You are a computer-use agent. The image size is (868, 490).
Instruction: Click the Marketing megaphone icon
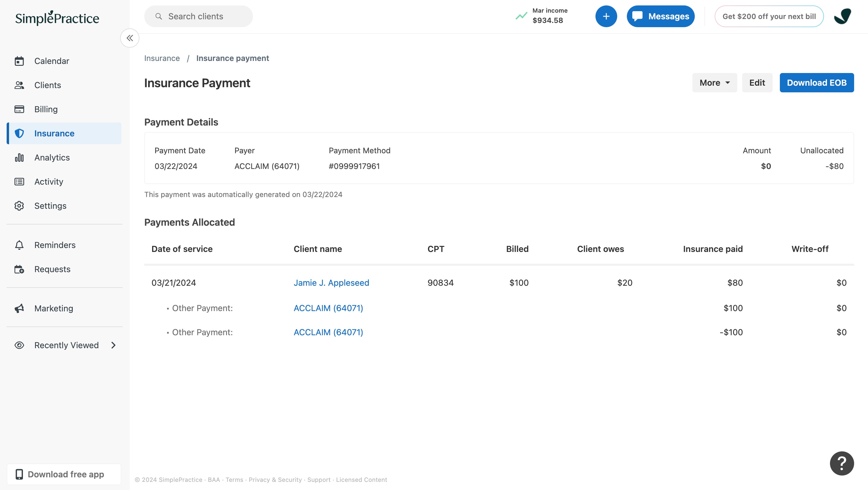[x=19, y=308]
